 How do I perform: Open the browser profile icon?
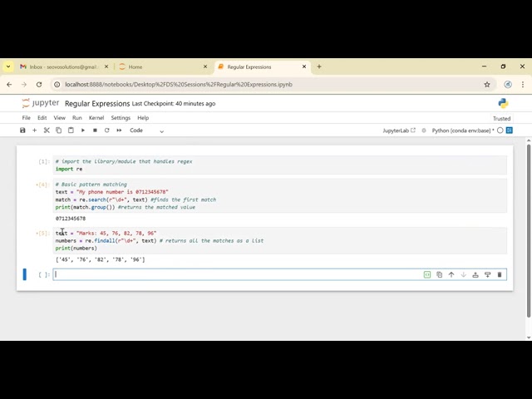point(508,85)
